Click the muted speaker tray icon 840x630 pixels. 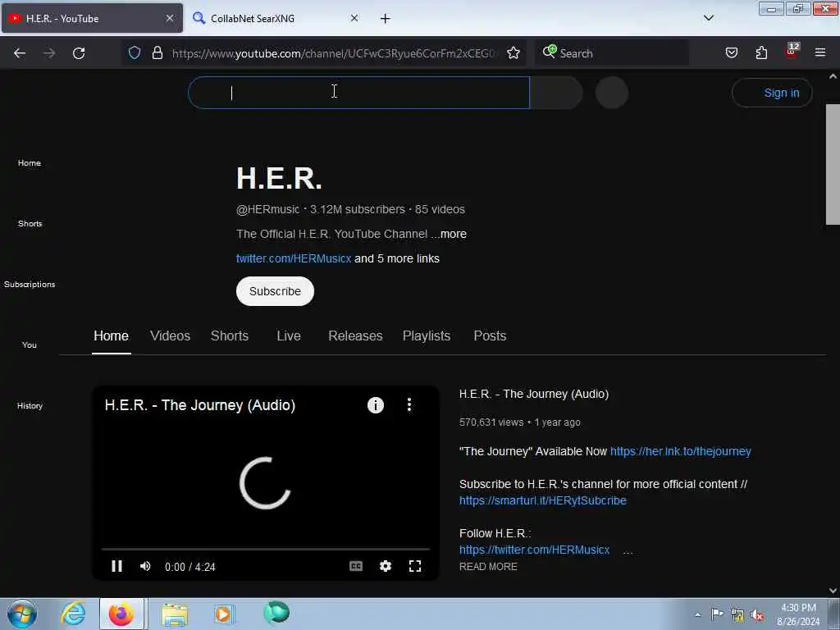point(757,614)
